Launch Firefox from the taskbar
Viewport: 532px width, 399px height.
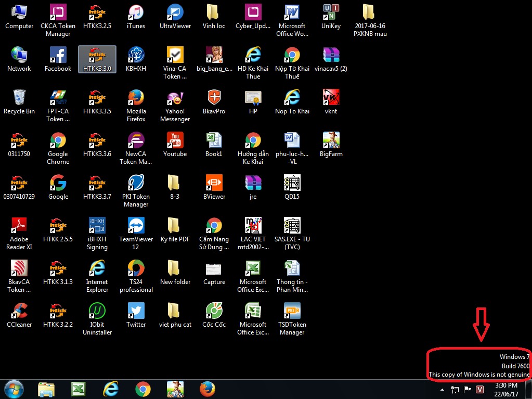(x=207, y=389)
